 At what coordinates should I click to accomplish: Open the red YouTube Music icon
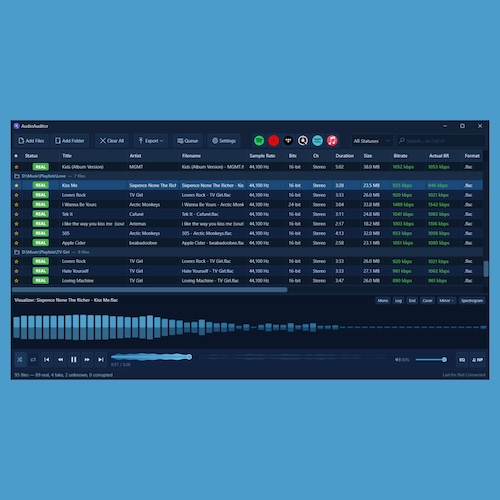tap(274, 141)
